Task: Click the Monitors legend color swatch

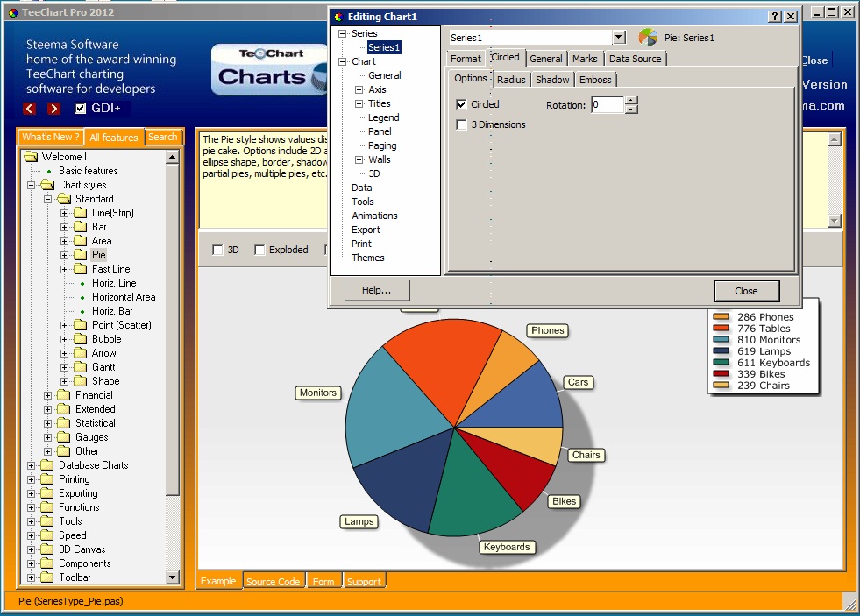Action: [721, 340]
